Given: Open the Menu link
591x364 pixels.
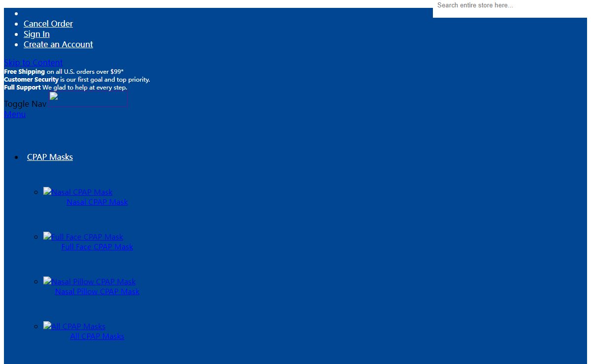Looking at the screenshot, I should pos(15,114).
